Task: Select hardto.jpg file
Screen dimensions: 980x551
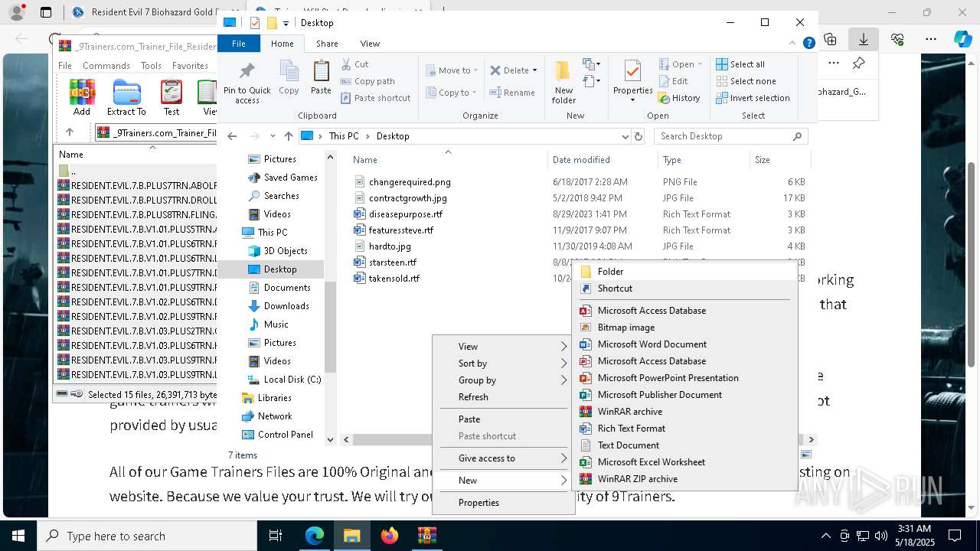Action: point(390,246)
